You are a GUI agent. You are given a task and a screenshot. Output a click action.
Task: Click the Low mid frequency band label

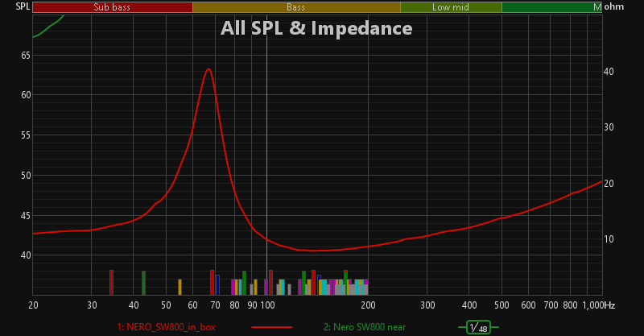pos(451,7)
